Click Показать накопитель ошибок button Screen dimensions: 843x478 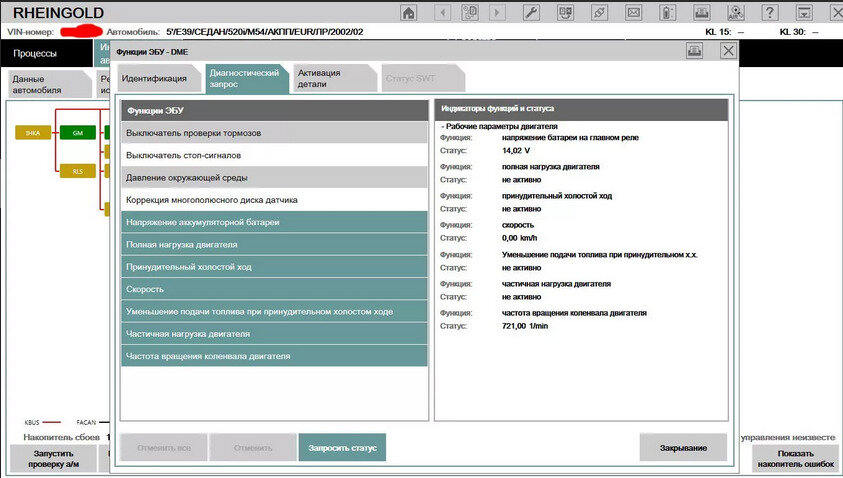(x=796, y=459)
